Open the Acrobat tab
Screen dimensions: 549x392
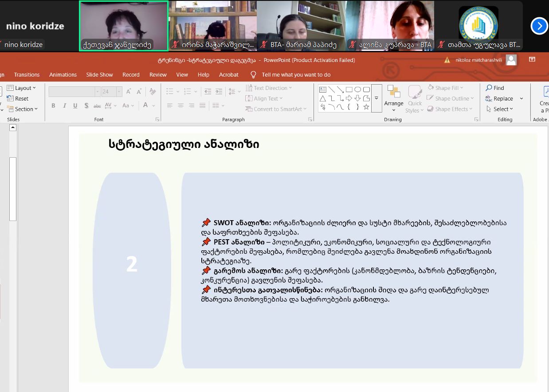coord(229,75)
